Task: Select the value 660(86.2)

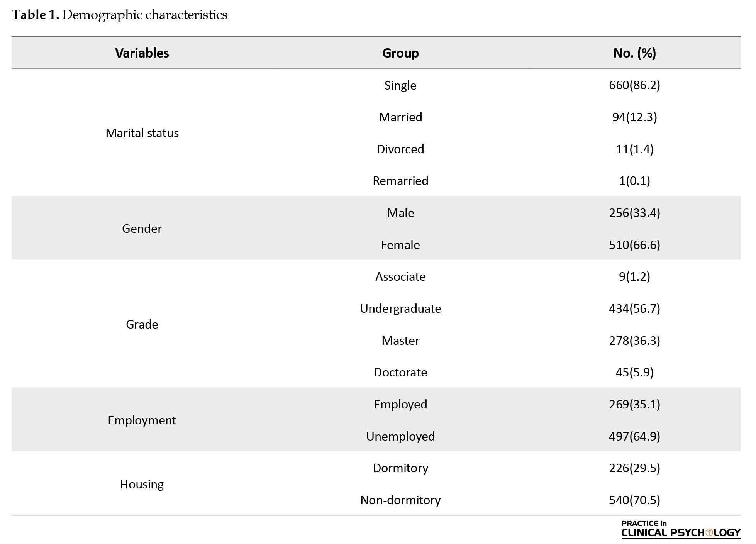Action: 634,85
